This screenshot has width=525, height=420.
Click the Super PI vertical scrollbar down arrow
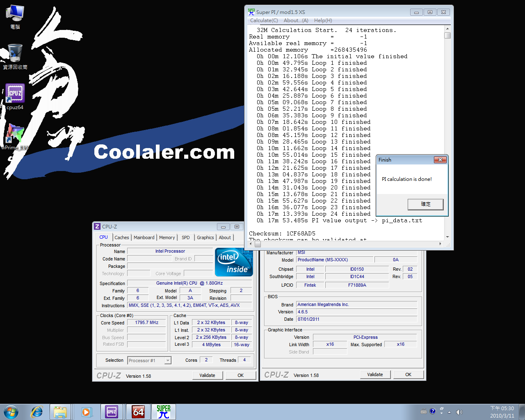[447, 237]
